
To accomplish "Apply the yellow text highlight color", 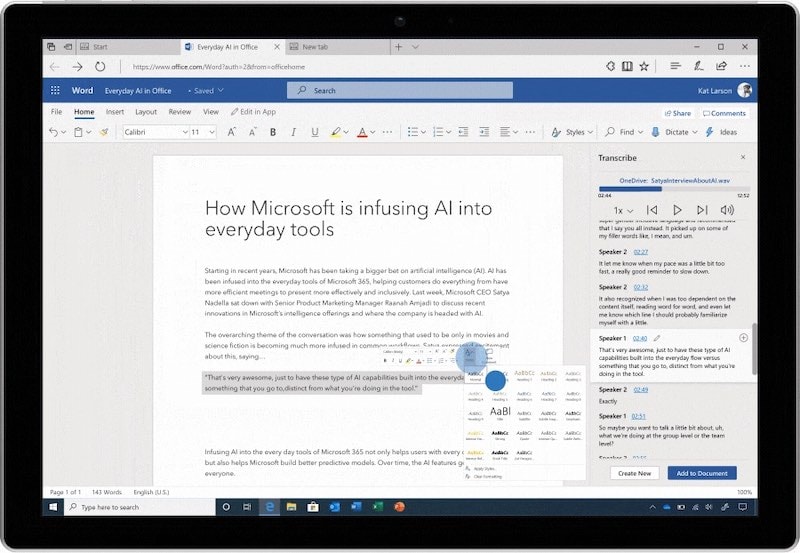I will point(335,132).
